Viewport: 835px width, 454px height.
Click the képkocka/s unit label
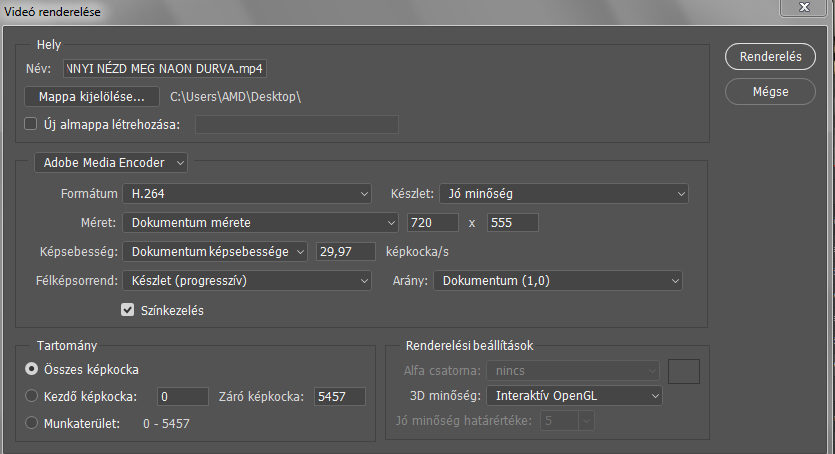tap(418, 252)
